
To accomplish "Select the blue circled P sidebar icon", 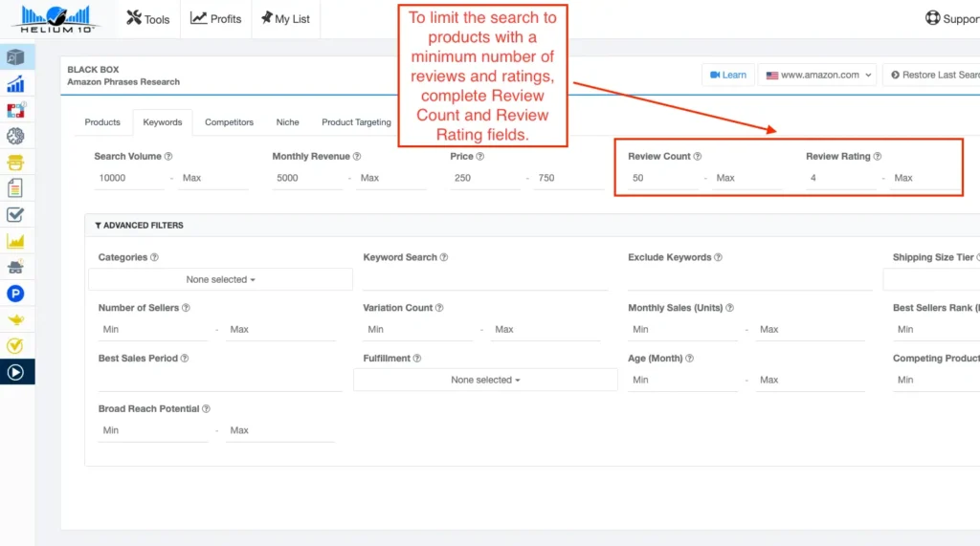I will pyautogui.click(x=15, y=294).
